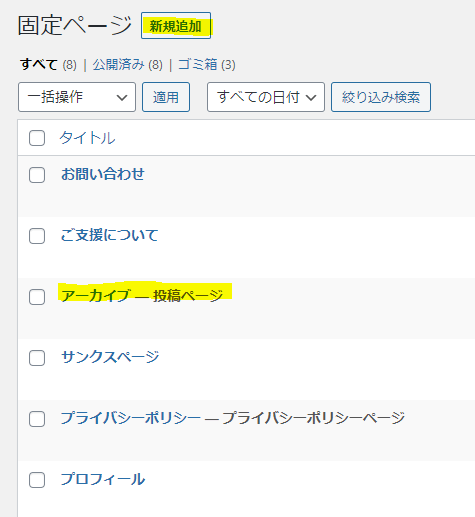Switch to the 公開済み filter
This screenshot has height=517, width=475.
coord(118,64)
